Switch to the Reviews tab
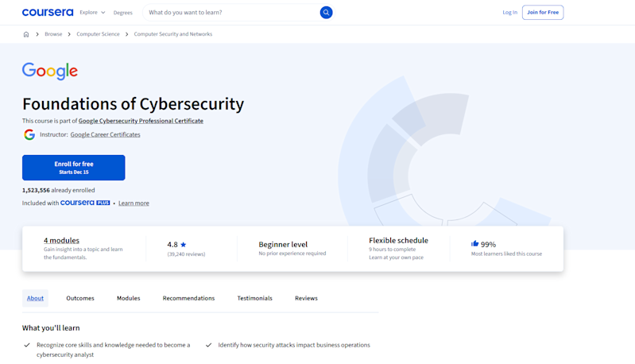 [306, 298]
